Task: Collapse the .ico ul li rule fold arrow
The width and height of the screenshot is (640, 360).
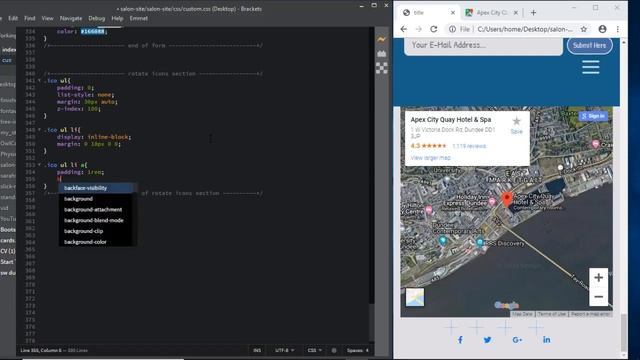Action: click(40, 130)
